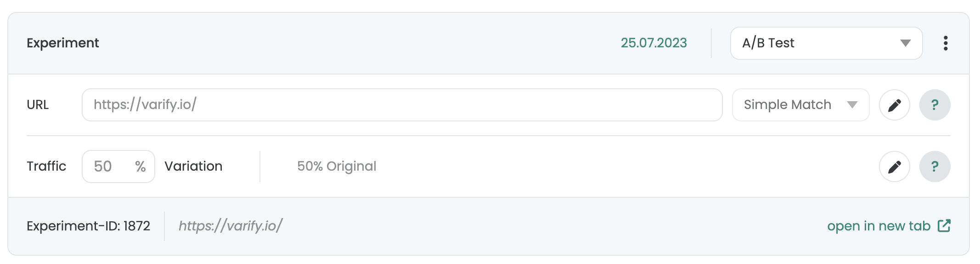Viewport: 980px width, 264px height.
Task: Click the 25.07.2023 date text
Action: 653,43
